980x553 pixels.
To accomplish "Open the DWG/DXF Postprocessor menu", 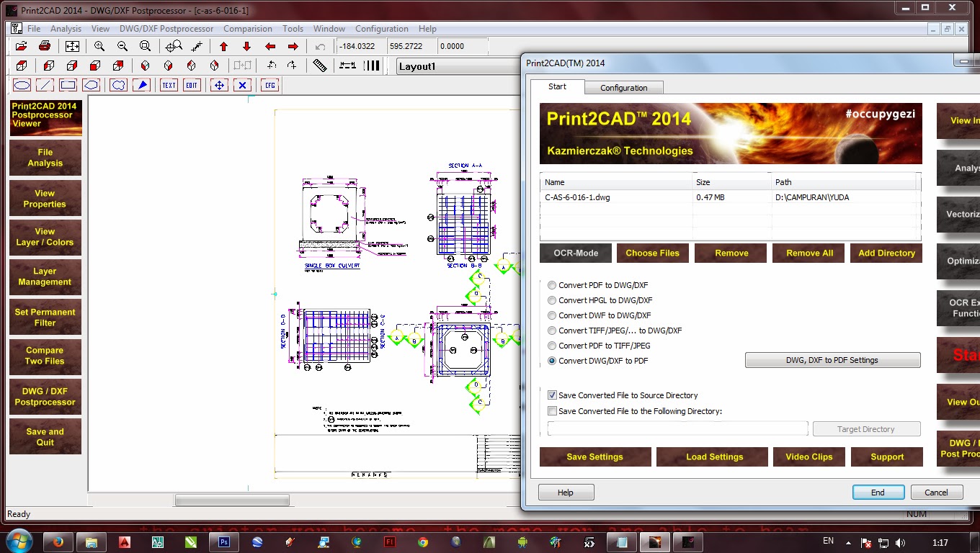I will (166, 29).
